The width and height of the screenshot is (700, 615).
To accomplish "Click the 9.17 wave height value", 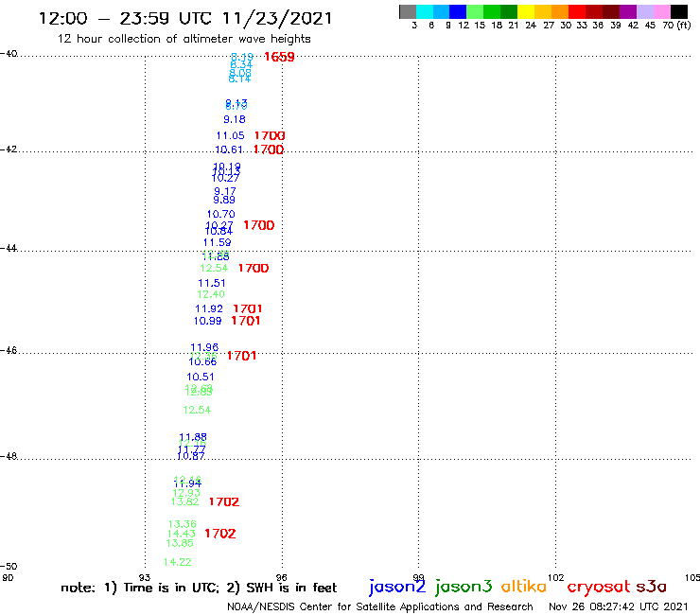I will 225,191.
